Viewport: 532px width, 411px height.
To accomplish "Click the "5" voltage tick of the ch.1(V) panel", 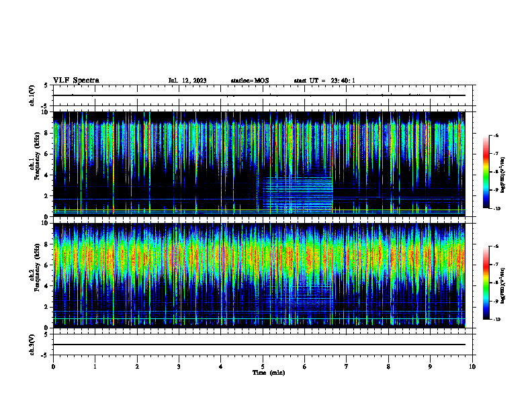I will [46, 85].
